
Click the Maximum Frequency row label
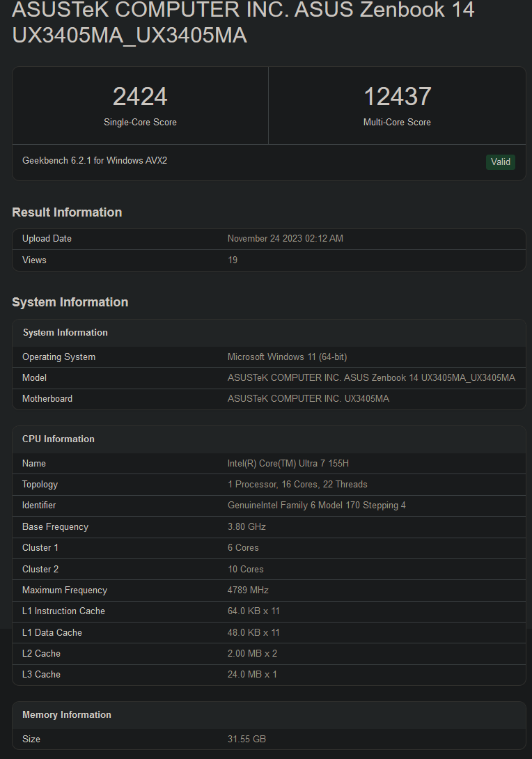click(64, 590)
